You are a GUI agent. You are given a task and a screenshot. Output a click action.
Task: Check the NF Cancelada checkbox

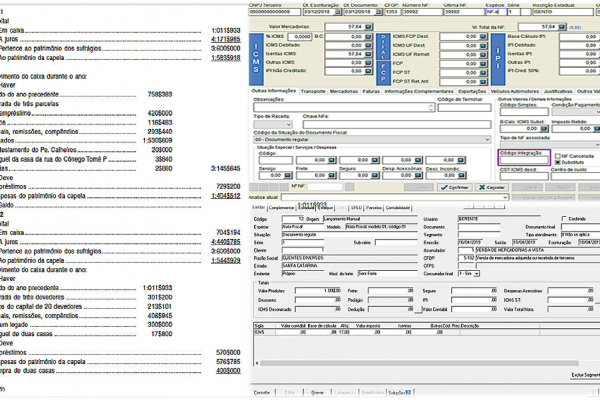558,157
